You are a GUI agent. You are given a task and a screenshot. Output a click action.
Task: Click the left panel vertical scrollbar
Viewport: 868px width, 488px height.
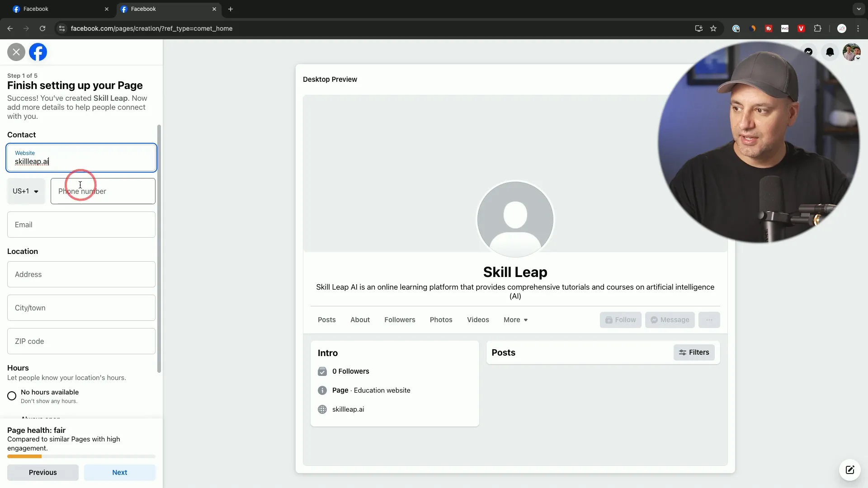coord(159,249)
